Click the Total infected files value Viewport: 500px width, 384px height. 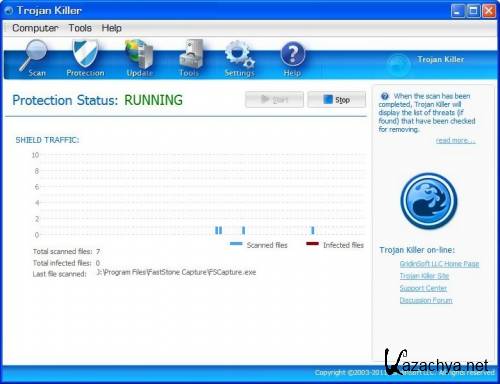click(98, 263)
